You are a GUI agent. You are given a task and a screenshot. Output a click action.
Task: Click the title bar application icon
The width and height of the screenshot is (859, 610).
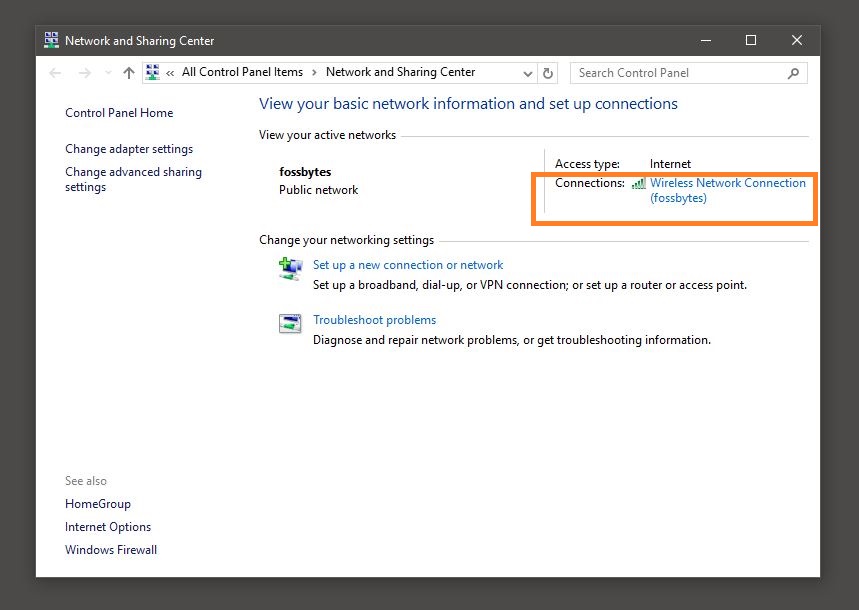pyautogui.click(x=50, y=40)
